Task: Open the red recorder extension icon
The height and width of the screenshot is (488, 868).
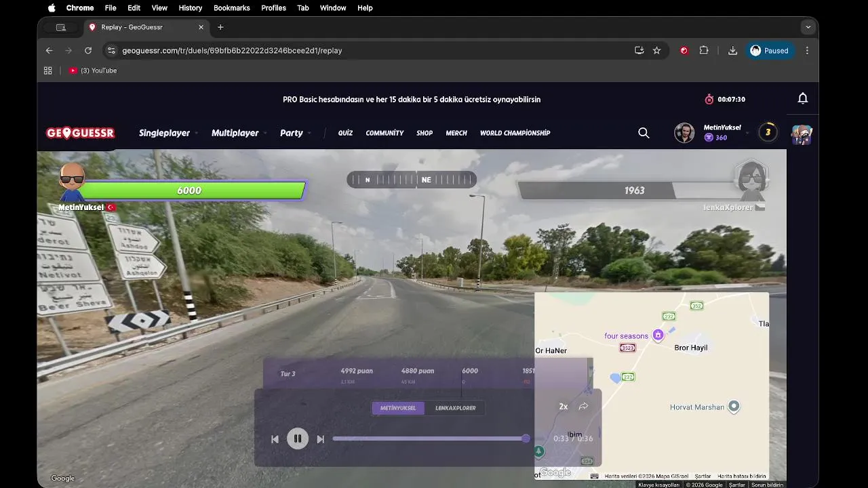Action: (x=684, y=50)
